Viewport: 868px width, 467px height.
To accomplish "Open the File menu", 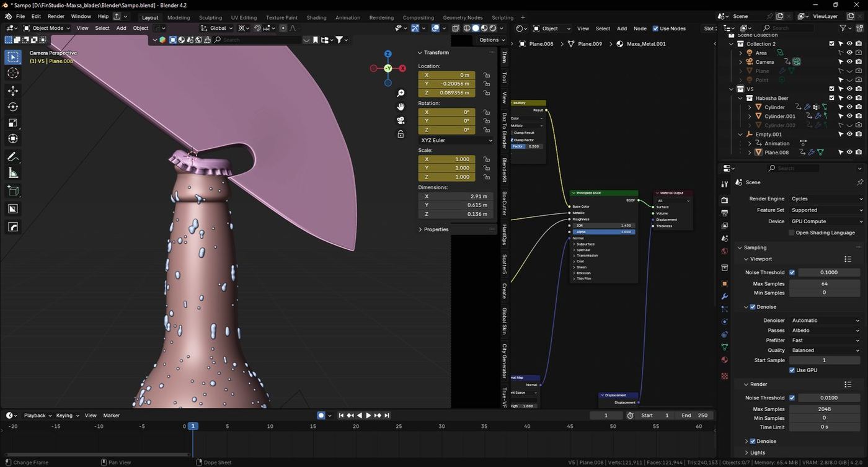I will click(20, 16).
